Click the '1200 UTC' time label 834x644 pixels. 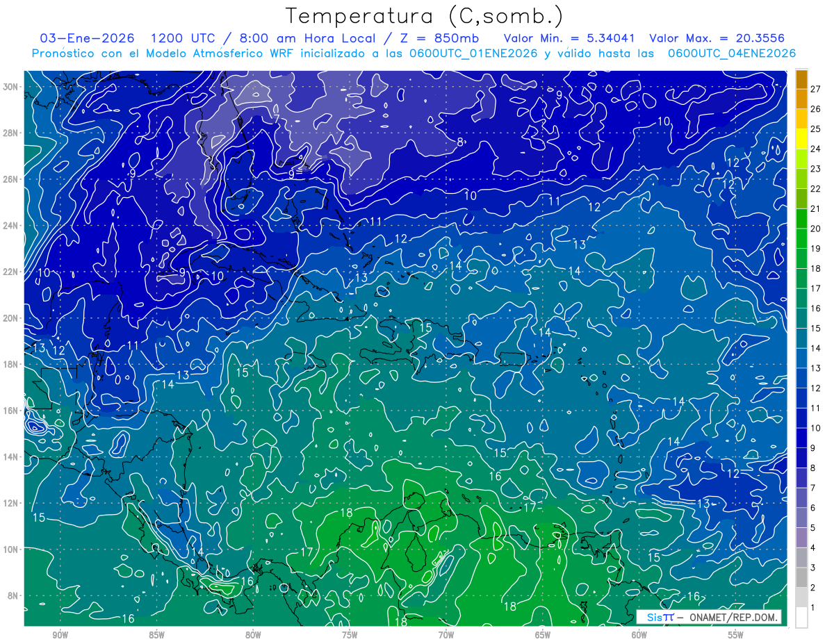[185, 38]
